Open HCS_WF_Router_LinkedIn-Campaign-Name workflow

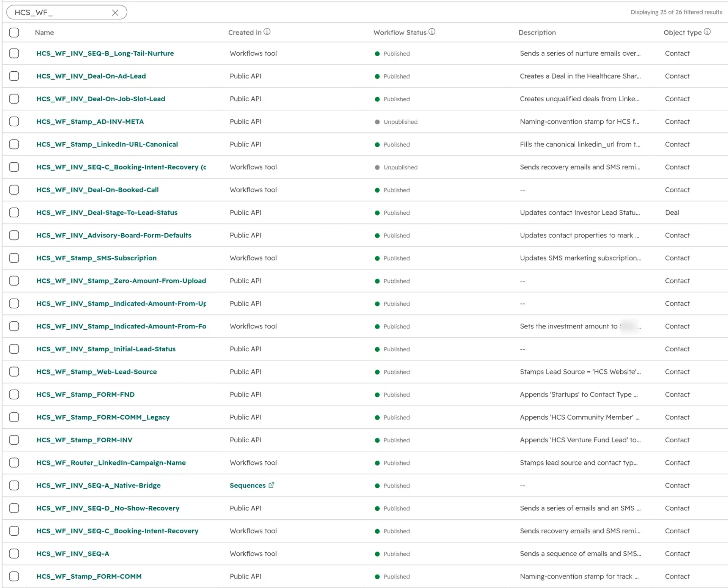[x=111, y=463]
